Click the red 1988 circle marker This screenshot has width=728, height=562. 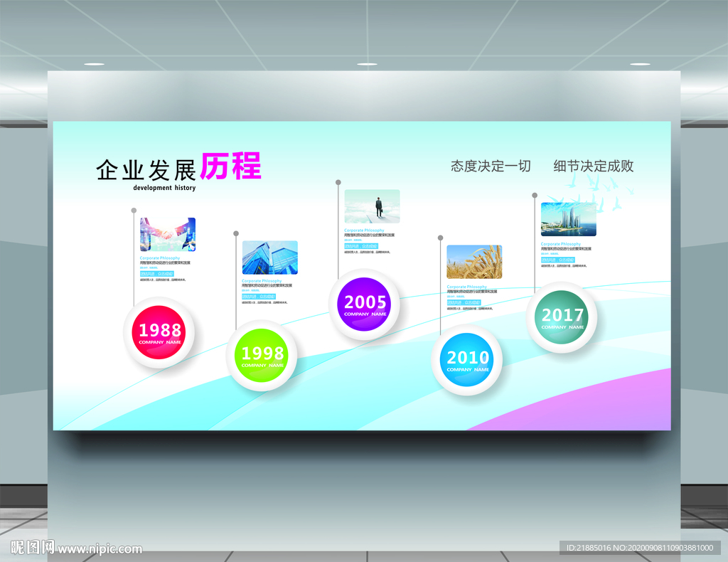(159, 332)
